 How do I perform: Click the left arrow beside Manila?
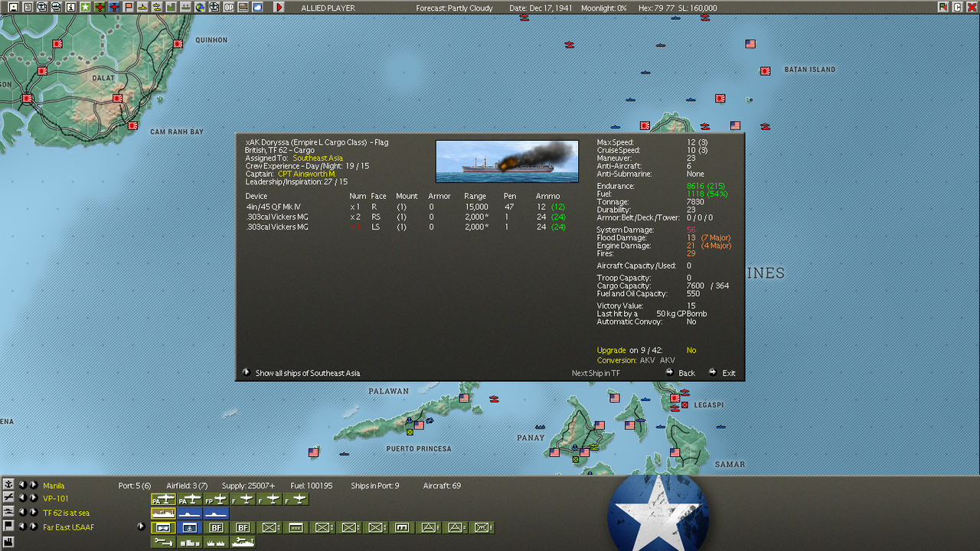click(x=22, y=485)
